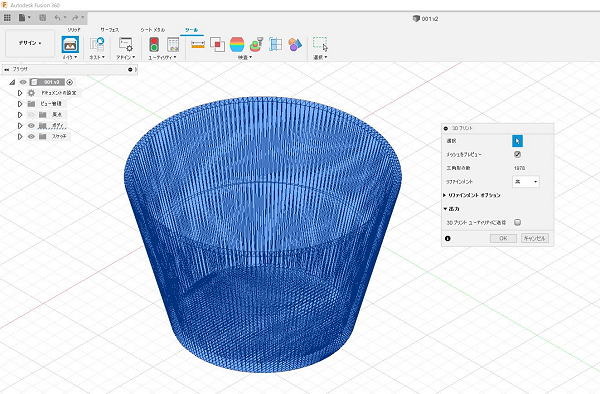The width and height of the screenshot is (600, 394).
Task: Toggle visibility eye of 001 v2 root component
Action: [x=23, y=82]
